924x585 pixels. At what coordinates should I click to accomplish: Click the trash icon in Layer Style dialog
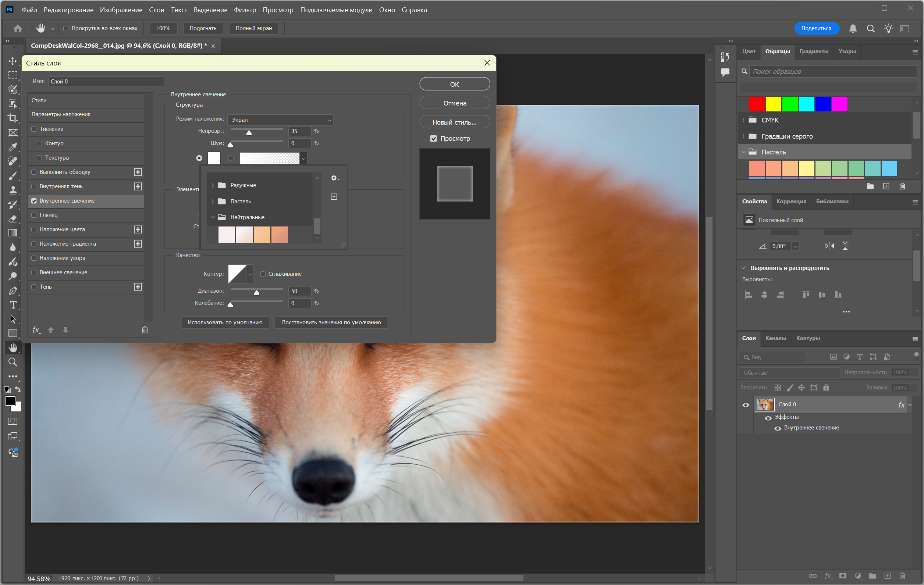click(145, 330)
